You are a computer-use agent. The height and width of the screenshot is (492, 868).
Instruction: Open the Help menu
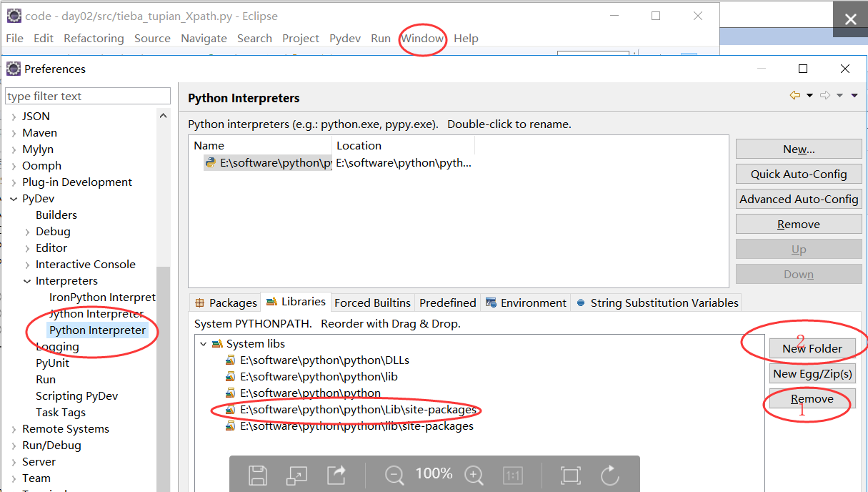[466, 39]
